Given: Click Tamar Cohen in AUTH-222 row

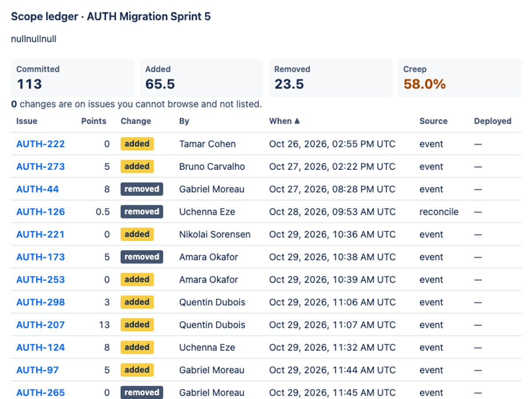Looking at the screenshot, I should pos(207,144).
